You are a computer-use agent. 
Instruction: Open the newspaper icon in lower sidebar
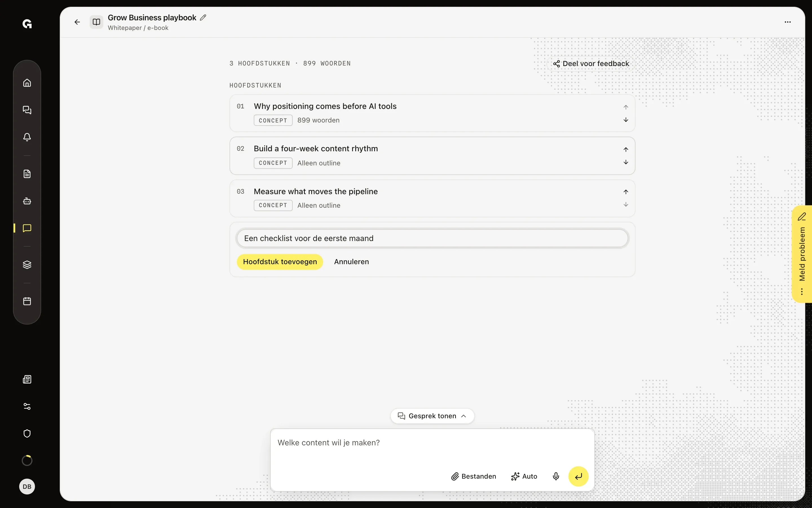pyautogui.click(x=27, y=379)
